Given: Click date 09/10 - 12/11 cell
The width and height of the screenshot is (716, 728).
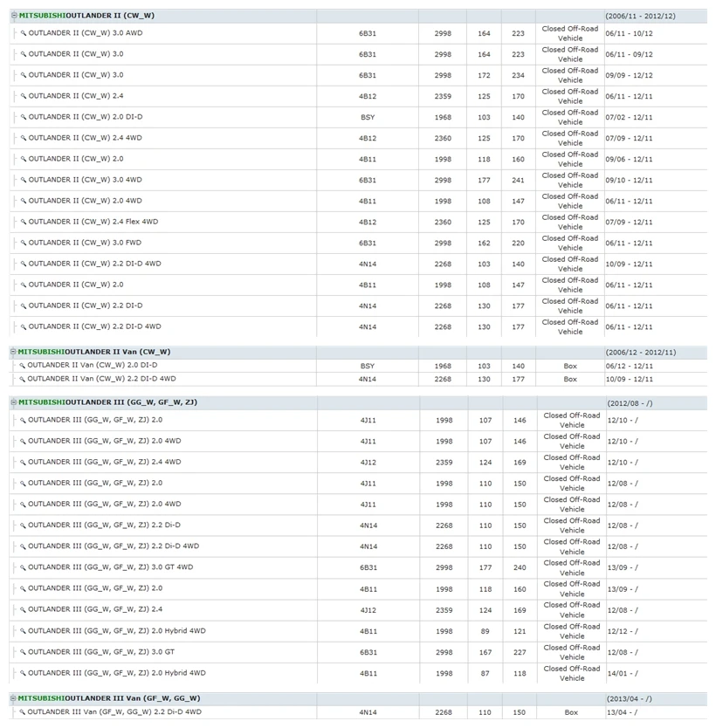Looking at the screenshot, I should click(629, 180).
